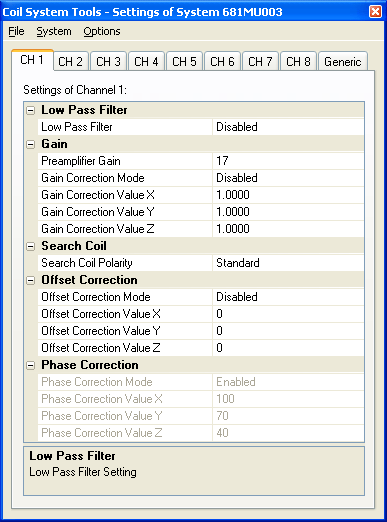Collapse the Gain section
This screenshot has width=387, height=522.
click(x=31, y=144)
